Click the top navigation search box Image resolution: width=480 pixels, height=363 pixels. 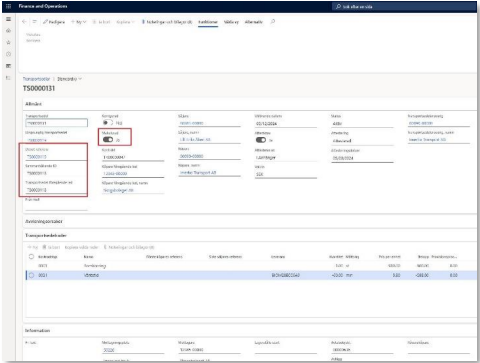pos(404,6)
